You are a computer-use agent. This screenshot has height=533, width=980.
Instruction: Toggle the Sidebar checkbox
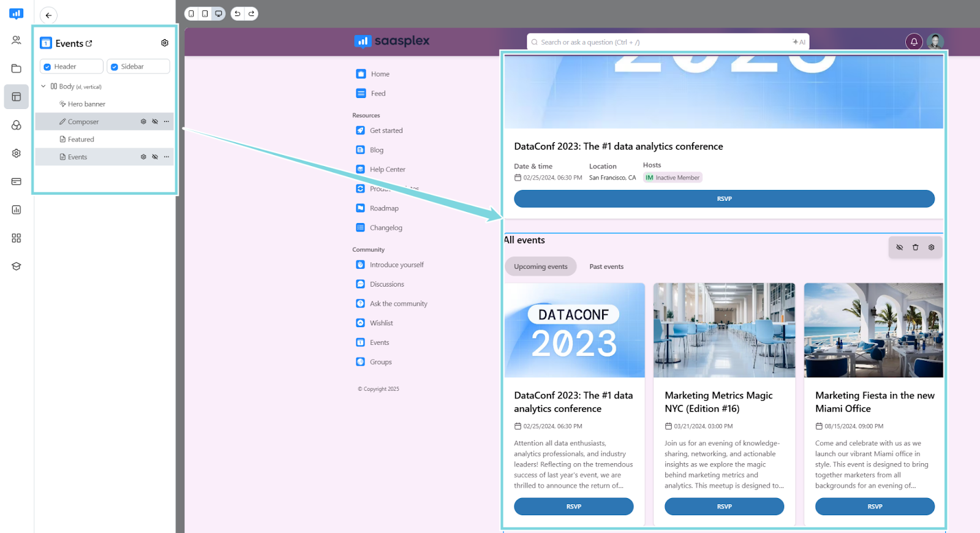click(115, 67)
